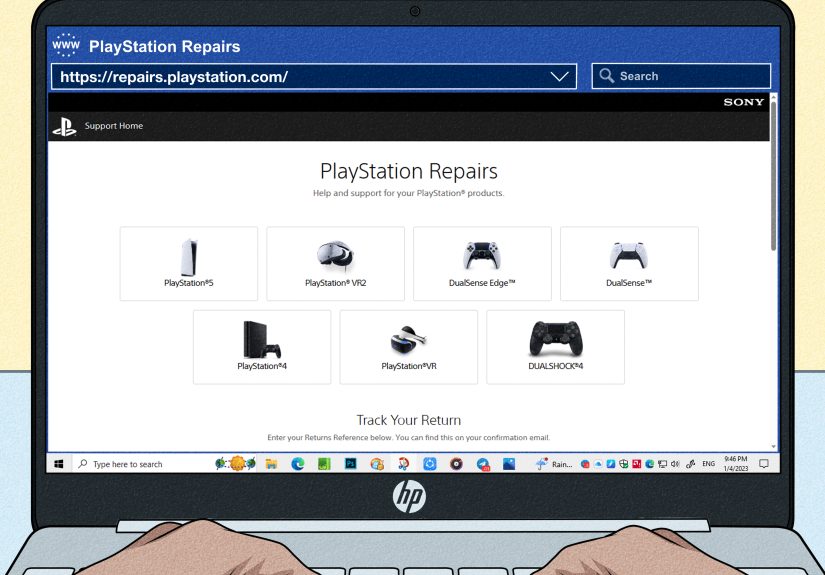
Task: Open Photoshop from the taskbar
Action: click(350, 464)
